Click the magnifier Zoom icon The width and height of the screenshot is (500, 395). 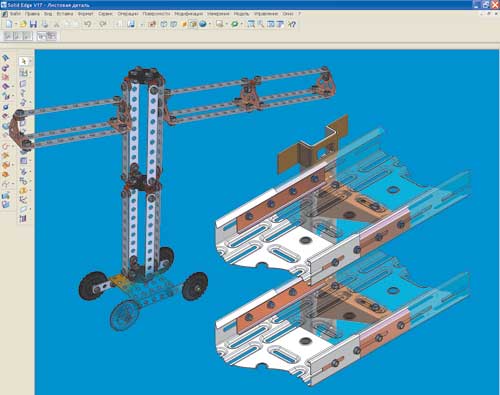(x=260, y=24)
